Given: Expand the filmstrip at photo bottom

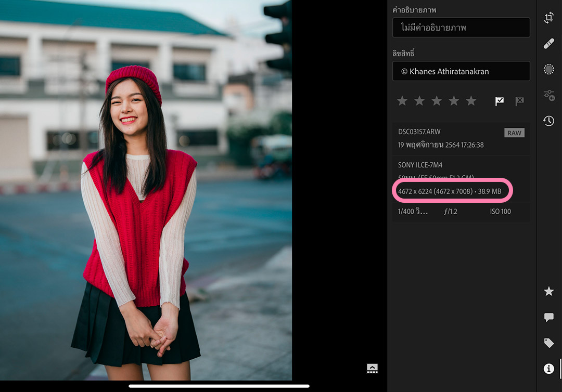Looking at the screenshot, I should 372,368.
